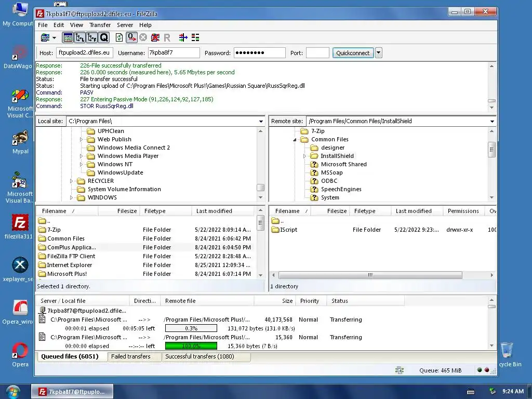
Task: Select the UPHClean folder icon
Action: (x=90, y=131)
